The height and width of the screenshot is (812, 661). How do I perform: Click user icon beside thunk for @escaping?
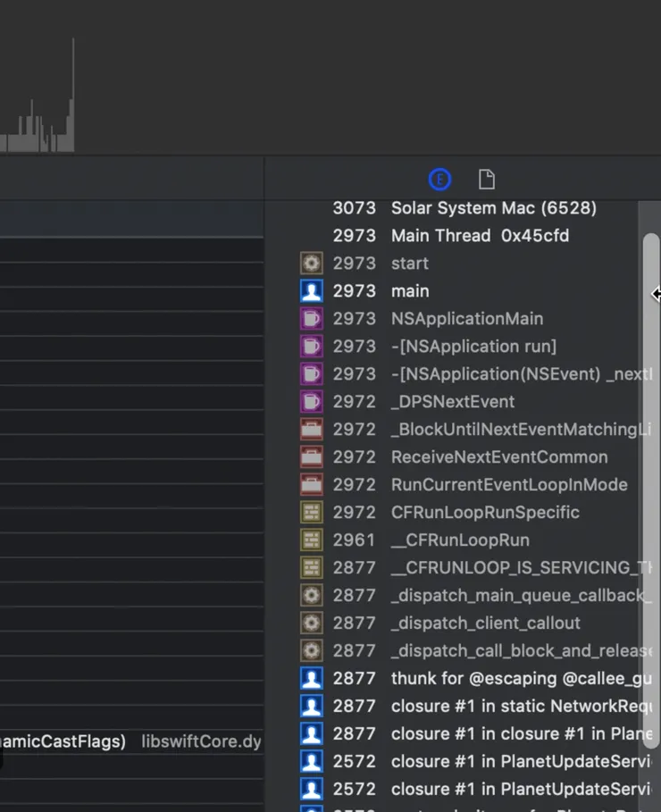[x=312, y=678]
